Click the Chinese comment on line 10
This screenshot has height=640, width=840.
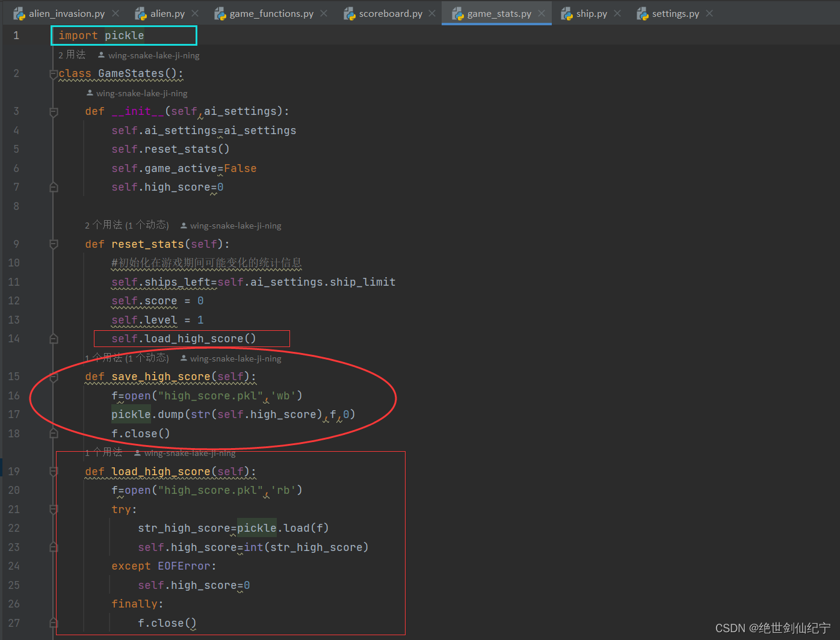pyautogui.click(x=206, y=263)
